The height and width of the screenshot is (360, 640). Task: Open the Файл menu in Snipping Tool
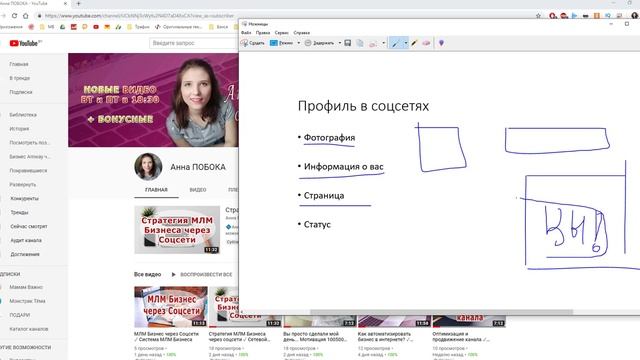tap(246, 33)
